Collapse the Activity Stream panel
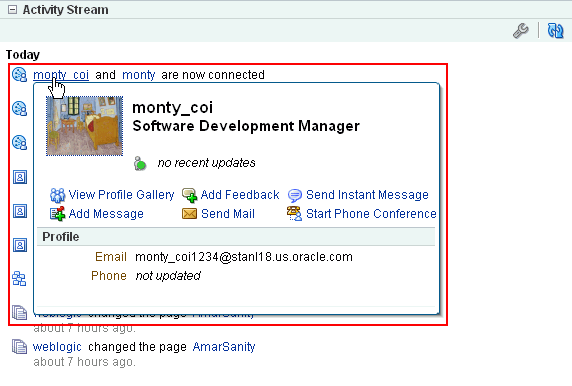Viewport: 572px width, 386px height. (12, 10)
